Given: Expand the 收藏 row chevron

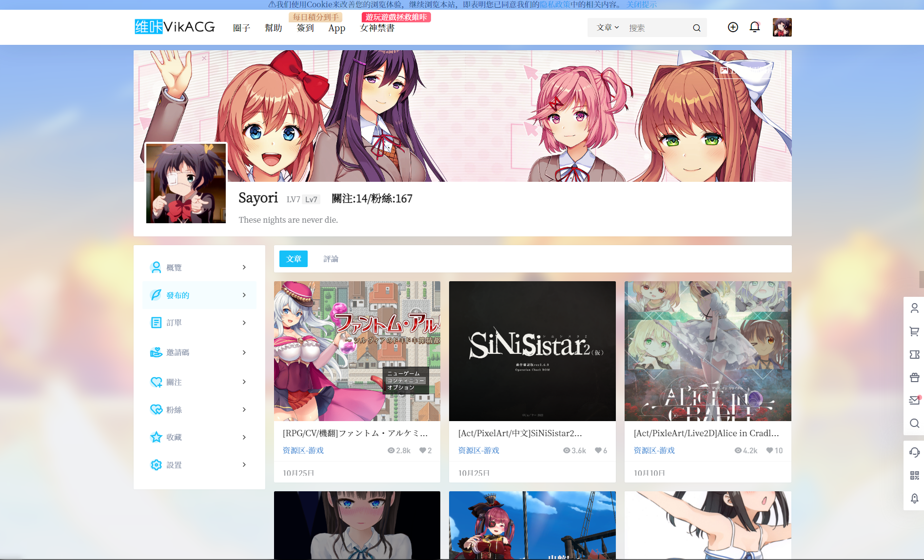Looking at the screenshot, I should click(244, 437).
